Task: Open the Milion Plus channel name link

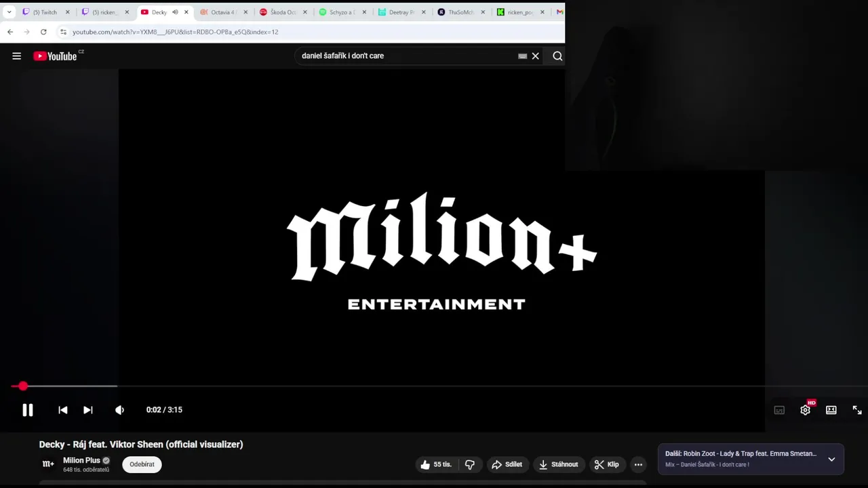Action: tap(81, 460)
